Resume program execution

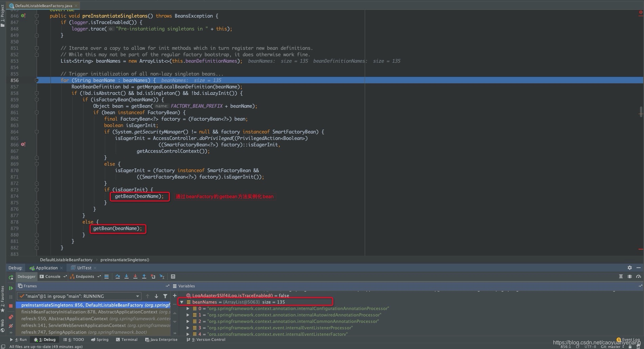coord(11,288)
